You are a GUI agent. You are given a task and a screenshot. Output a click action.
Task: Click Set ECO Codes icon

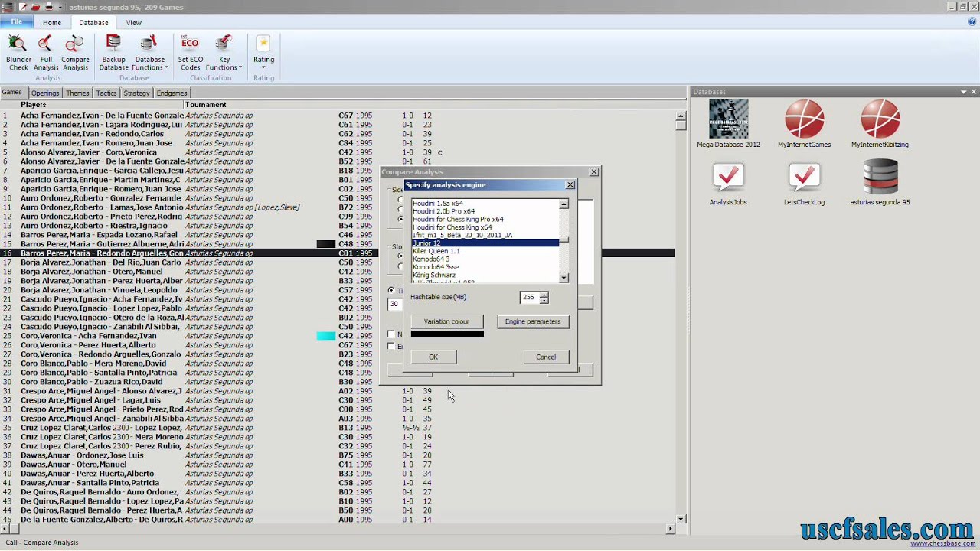190,53
